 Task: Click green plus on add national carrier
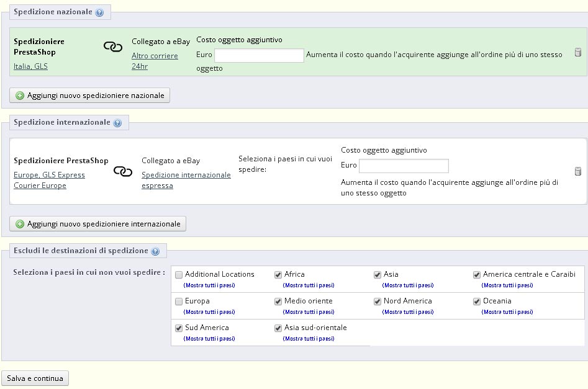(20, 96)
